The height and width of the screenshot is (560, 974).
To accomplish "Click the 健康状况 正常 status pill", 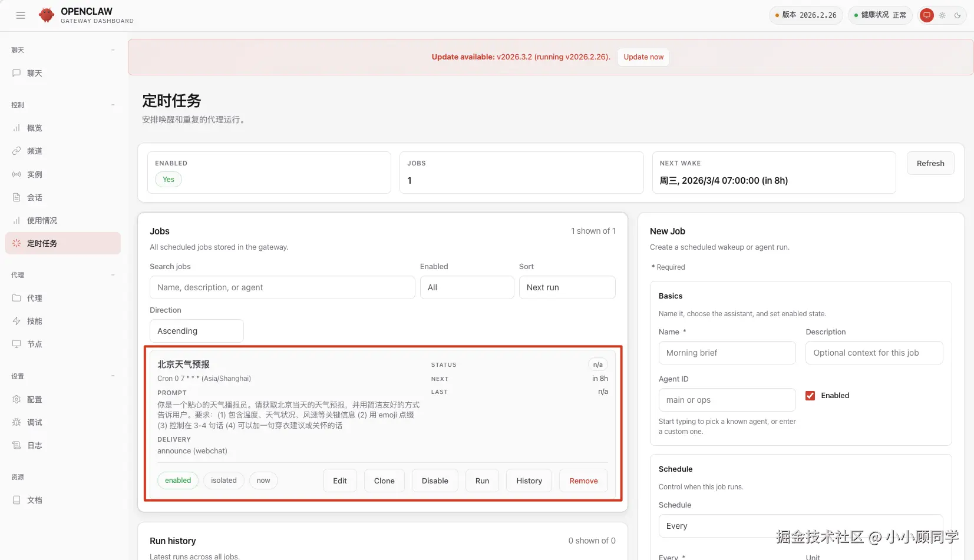I will pyautogui.click(x=880, y=15).
